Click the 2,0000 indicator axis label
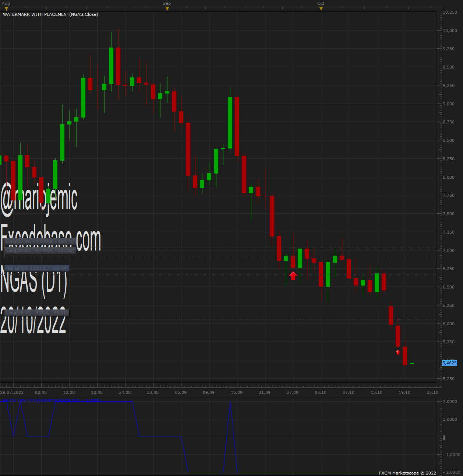This screenshot has width=463, height=476. (x=450, y=402)
